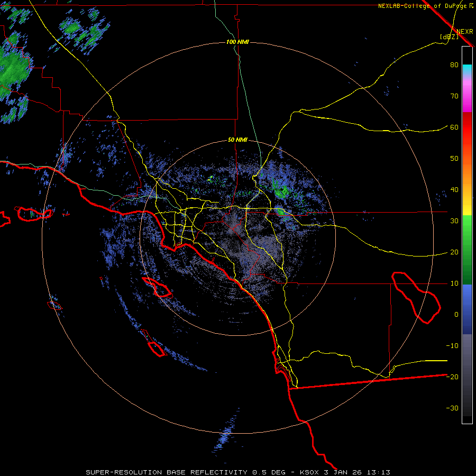Click the green segment of the reflectivity color bar
This screenshot has width=476, height=476.
pyautogui.click(x=467, y=250)
